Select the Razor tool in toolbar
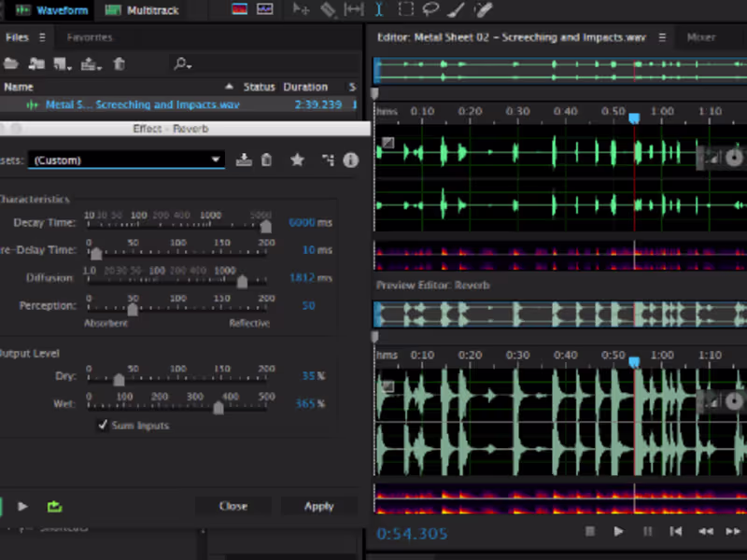Image resolution: width=747 pixels, height=560 pixels. pyautogui.click(x=328, y=9)
